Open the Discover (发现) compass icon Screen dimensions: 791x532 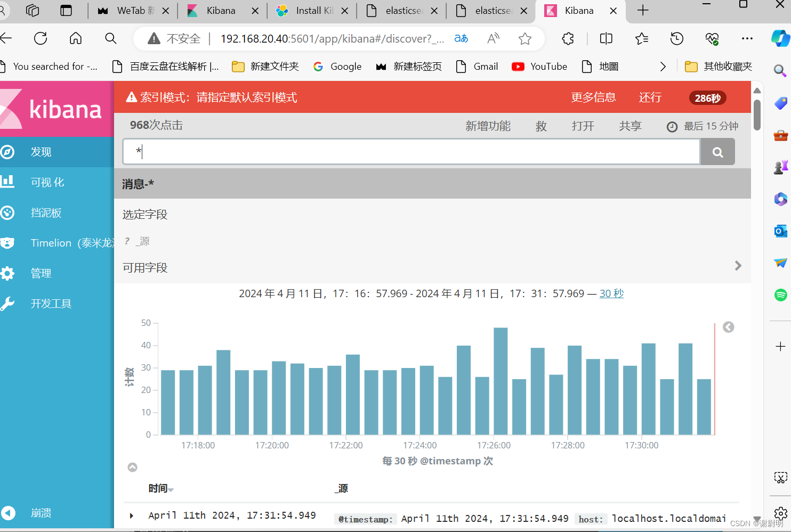[7, 152]
